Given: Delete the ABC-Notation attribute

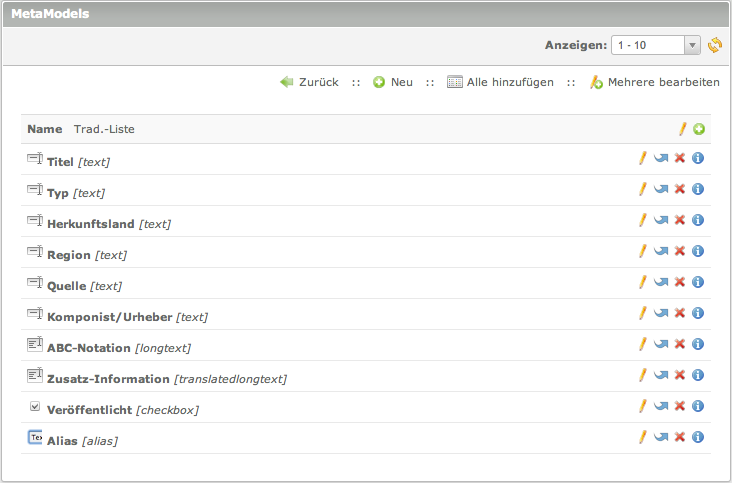Looking at the screenshot, I should point(680,344).
